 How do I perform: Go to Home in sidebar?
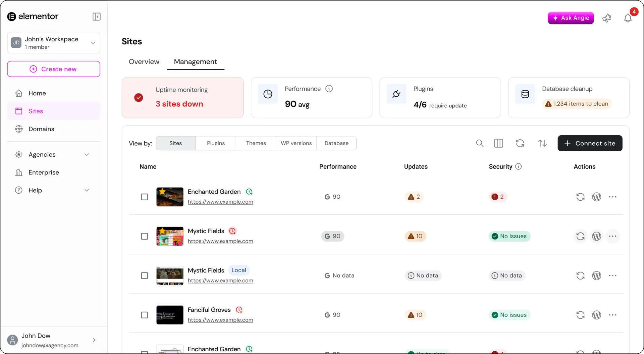point(54,93)
